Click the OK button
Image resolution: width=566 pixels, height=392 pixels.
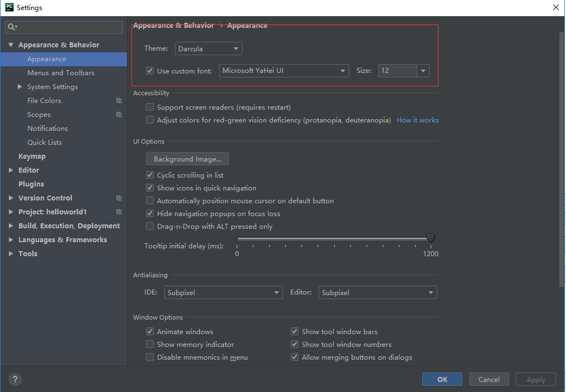click(x=442, y=379)
